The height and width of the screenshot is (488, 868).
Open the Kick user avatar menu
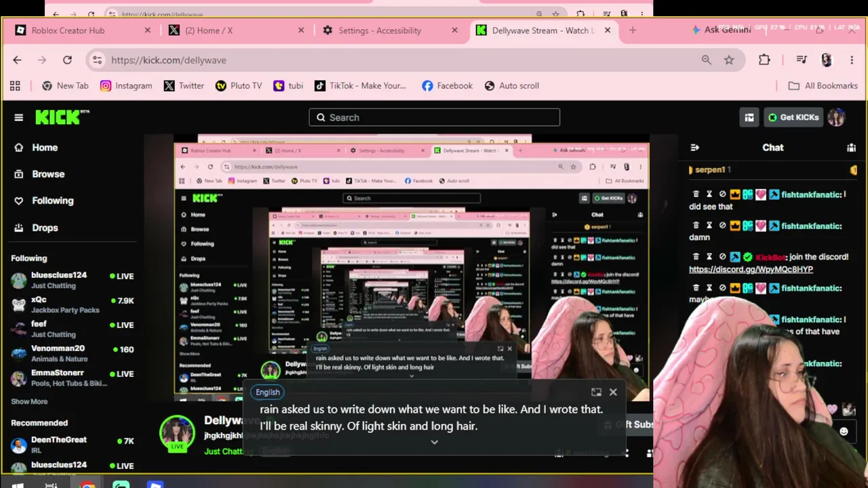(x=836, y=117)
